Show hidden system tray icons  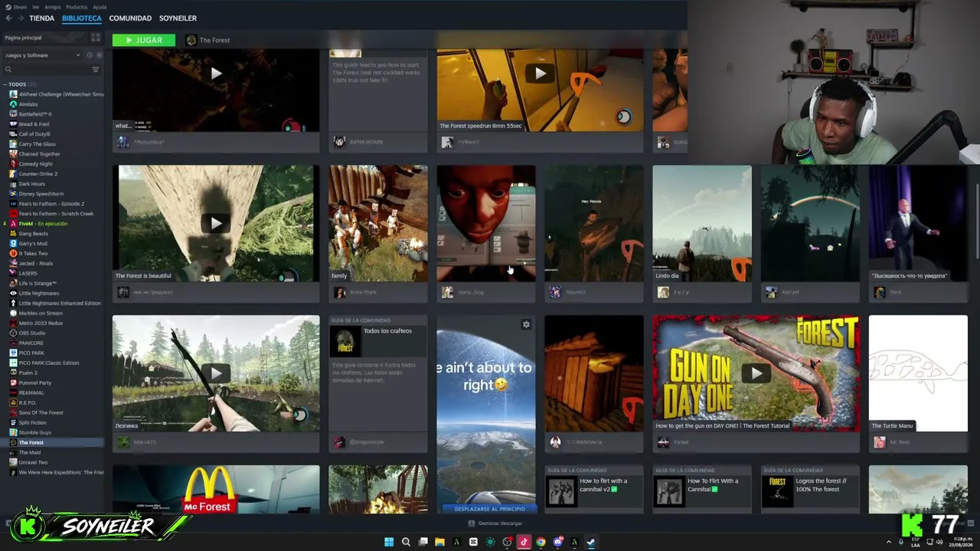[889, 542]
